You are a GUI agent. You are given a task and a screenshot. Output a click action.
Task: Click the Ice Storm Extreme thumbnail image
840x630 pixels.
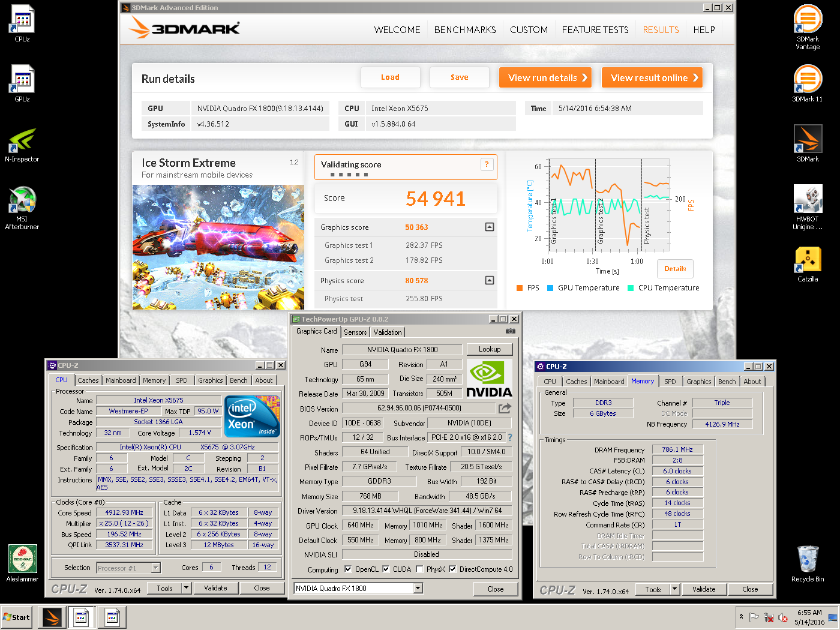(x=218, y=247)
